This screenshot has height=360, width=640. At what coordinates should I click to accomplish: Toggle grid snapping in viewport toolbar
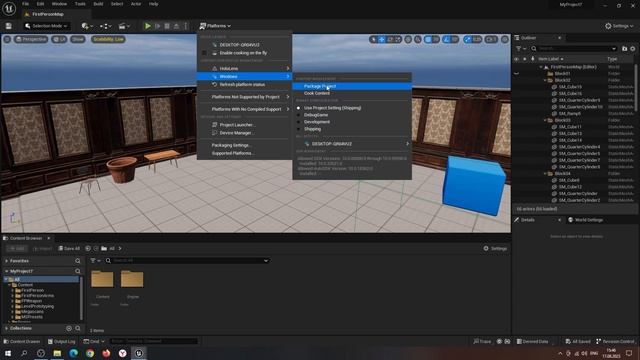[428, 39]
